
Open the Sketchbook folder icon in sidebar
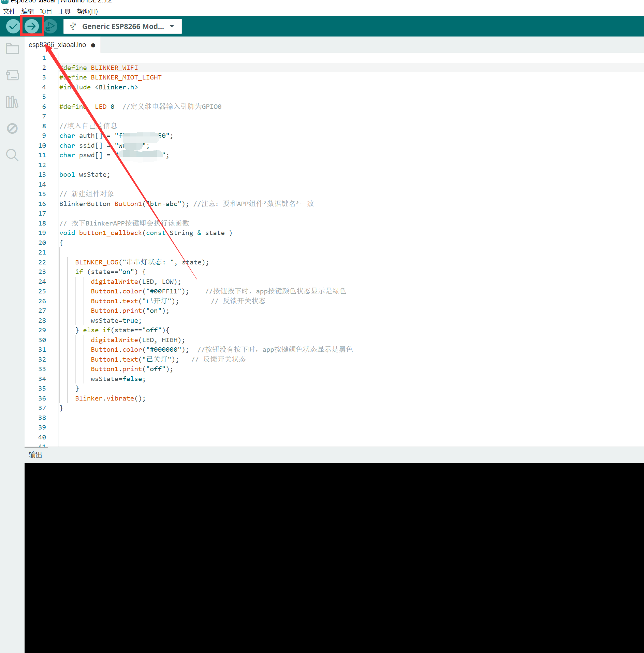click(x=12, y=48)
